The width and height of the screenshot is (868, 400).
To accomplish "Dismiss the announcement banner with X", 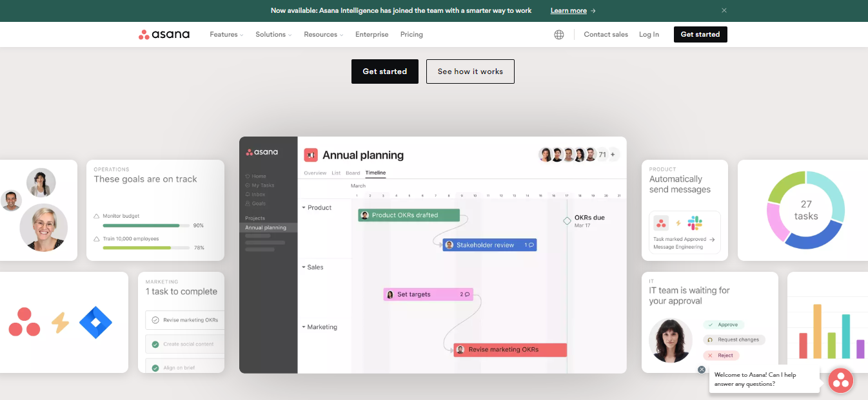I will [x=724, y=10].
